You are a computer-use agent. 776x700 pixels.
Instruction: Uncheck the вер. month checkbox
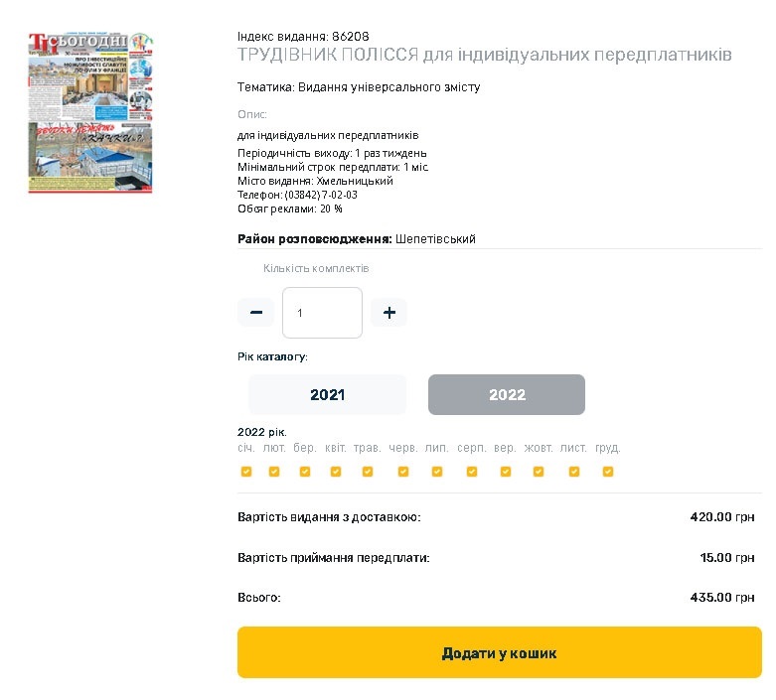coord(506,472)
